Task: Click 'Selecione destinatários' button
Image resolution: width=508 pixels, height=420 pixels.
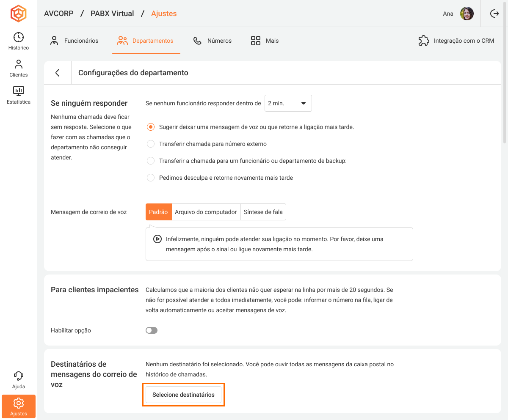Action: [x=183, y=395]
